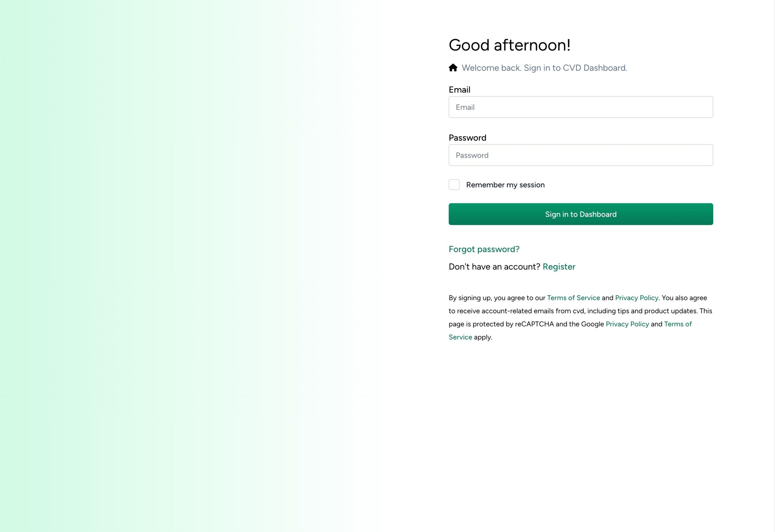This screenshot has height=532, width=775.
Task: Click the green gradient panel on the left
Action: pos(167,267)
